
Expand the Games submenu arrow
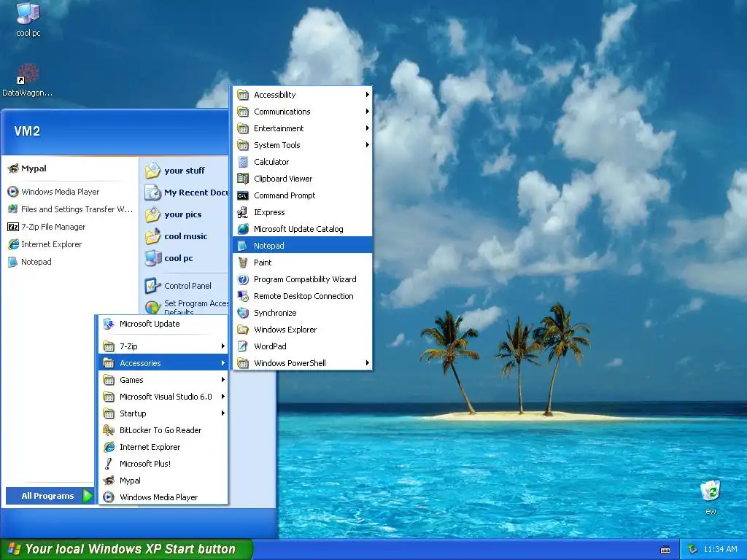[223, 380]
